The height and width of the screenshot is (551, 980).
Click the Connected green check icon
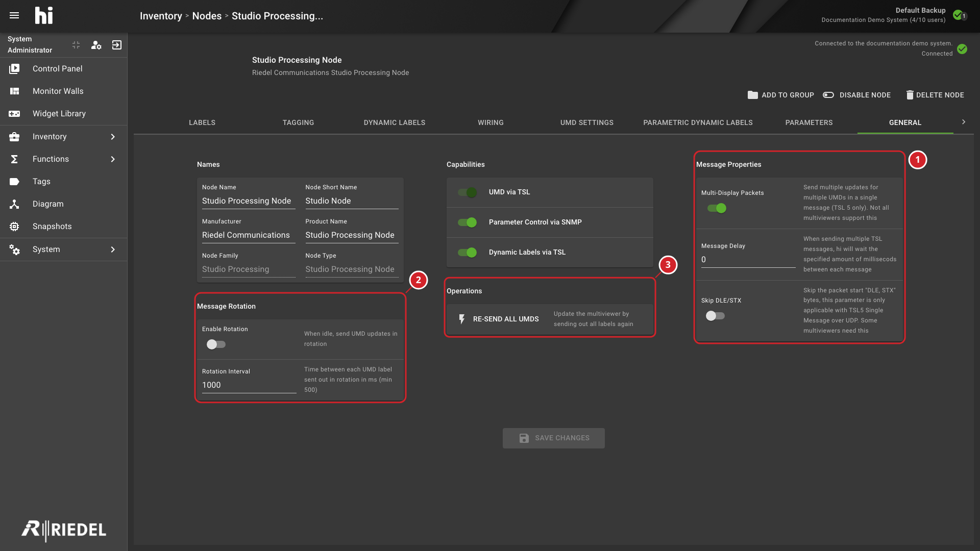click(962, 49)
